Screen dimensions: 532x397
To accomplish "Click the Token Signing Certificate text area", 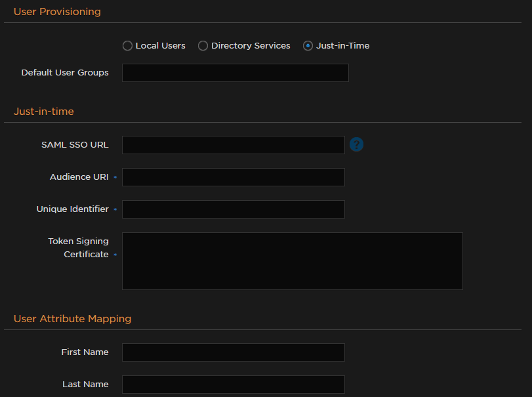I will pyautogui.click(x=292, y=261).
